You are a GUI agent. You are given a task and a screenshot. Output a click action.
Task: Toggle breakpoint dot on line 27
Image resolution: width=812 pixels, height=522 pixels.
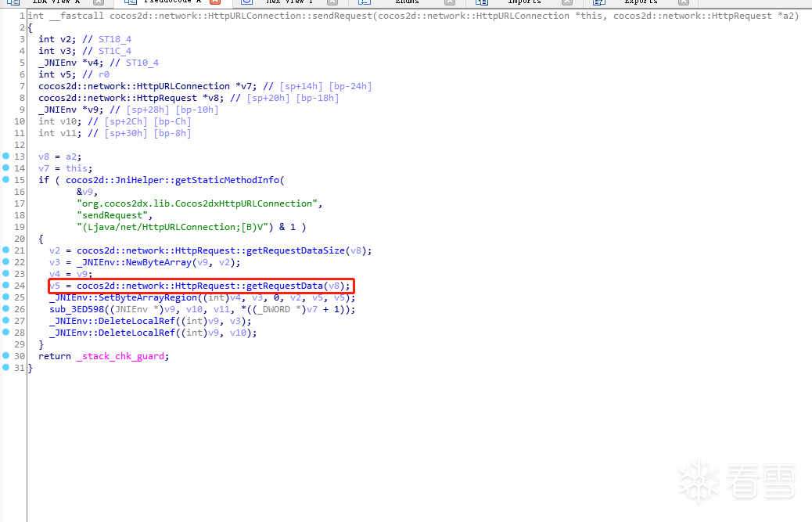[5, 321]
